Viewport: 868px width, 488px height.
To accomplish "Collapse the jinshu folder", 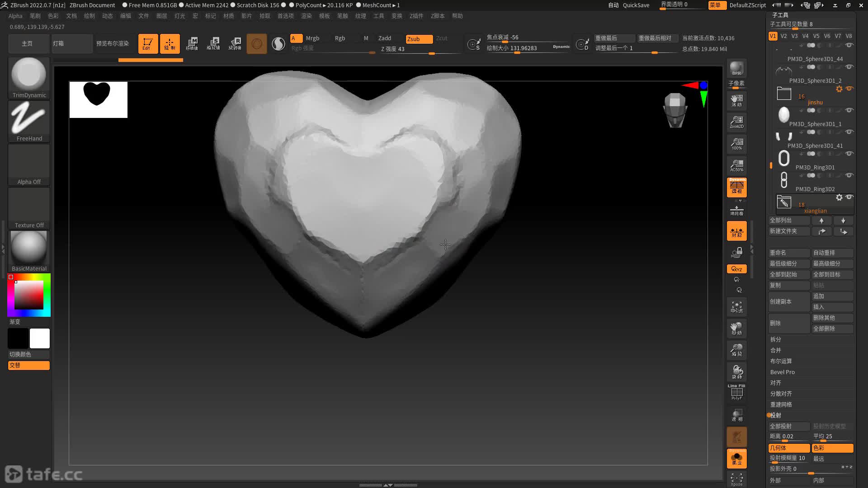I will [x=784, y=94].
